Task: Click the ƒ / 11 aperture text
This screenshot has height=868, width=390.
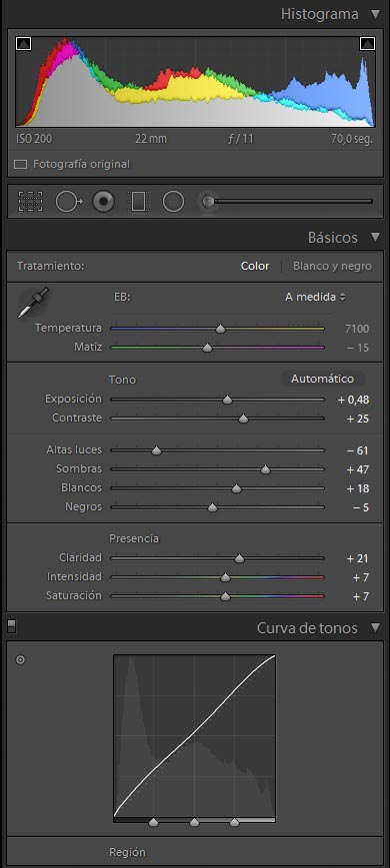Action: click(x=240, y=139)
